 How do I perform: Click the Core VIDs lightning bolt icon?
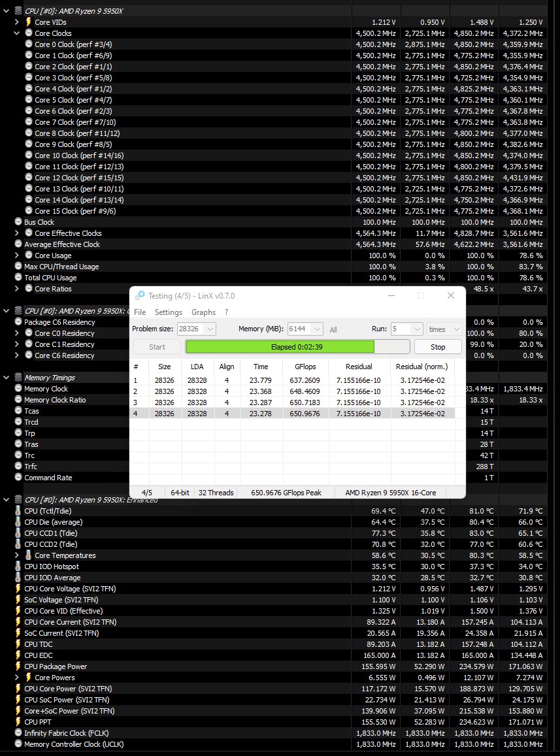pyautogui.click(x=29, y=22)
